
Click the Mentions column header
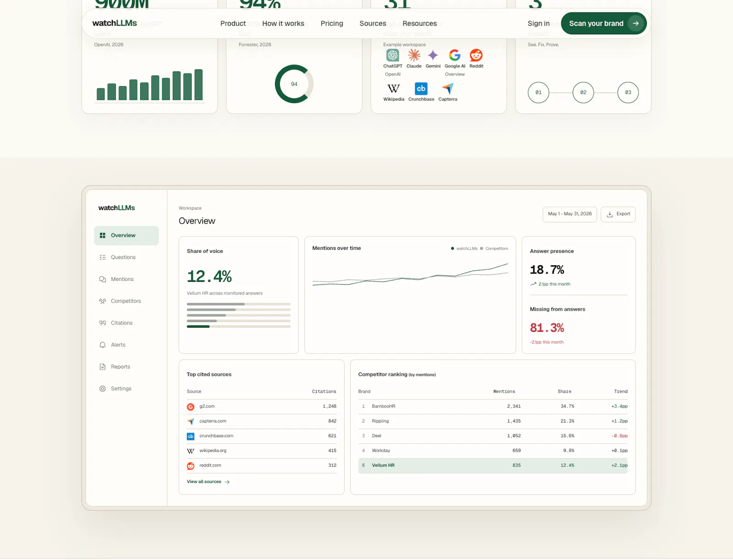click(x=504, y=392)
